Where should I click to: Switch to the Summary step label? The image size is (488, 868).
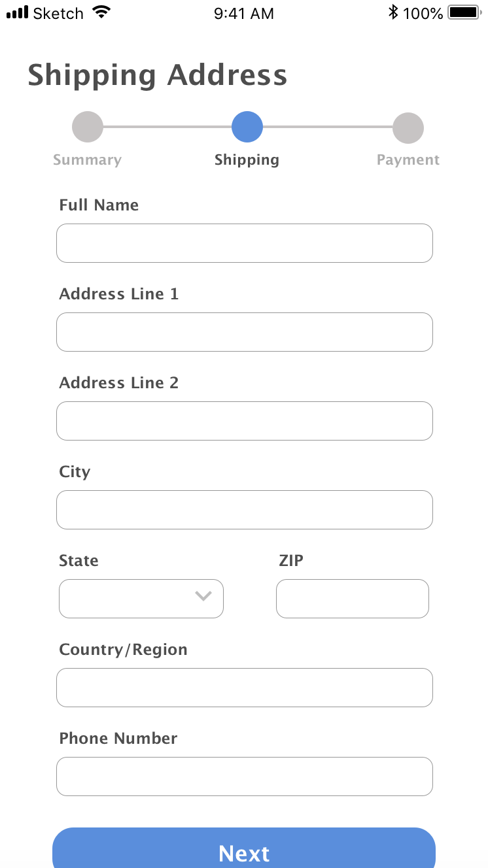pyautogui.click(x=87, y=160)
